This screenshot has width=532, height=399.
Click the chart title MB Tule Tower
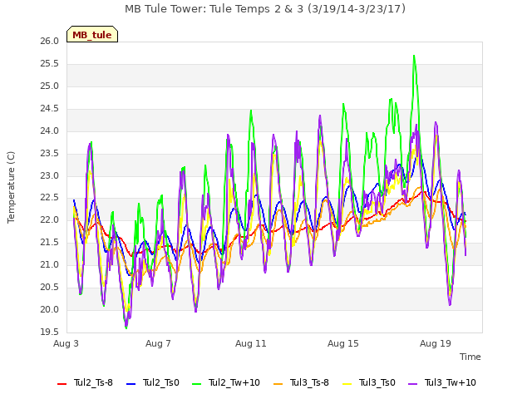(265, 9)
